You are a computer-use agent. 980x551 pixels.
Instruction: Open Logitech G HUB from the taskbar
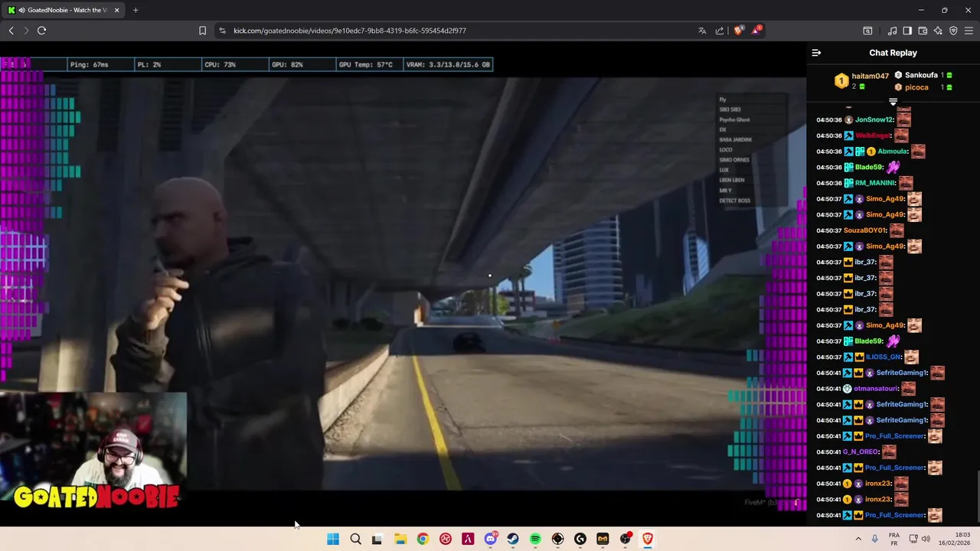580,540
